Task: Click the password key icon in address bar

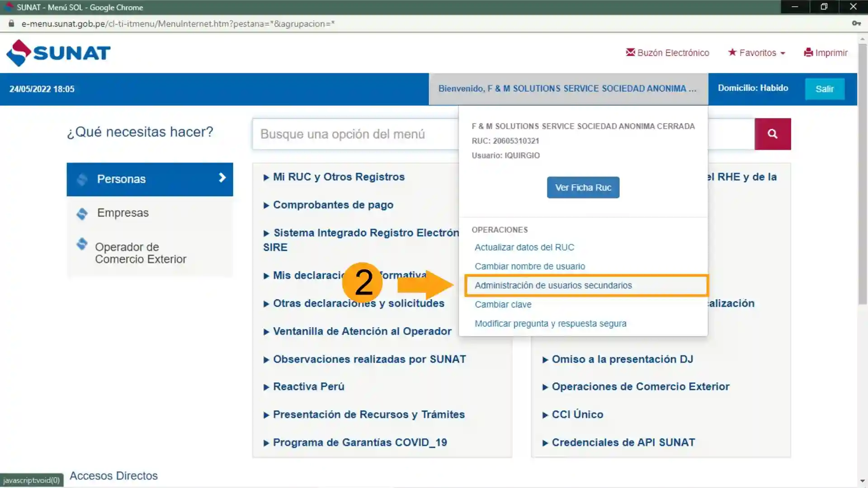Action: 856,23
